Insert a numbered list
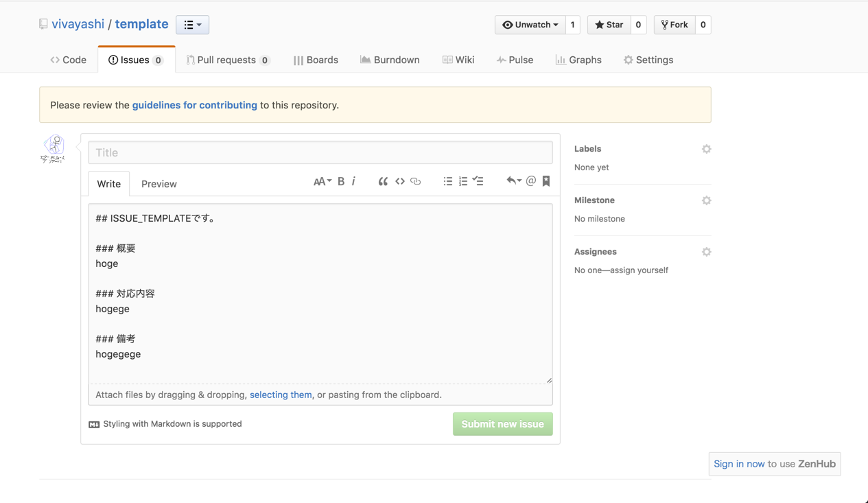The image size is (868, 503). 463,180
